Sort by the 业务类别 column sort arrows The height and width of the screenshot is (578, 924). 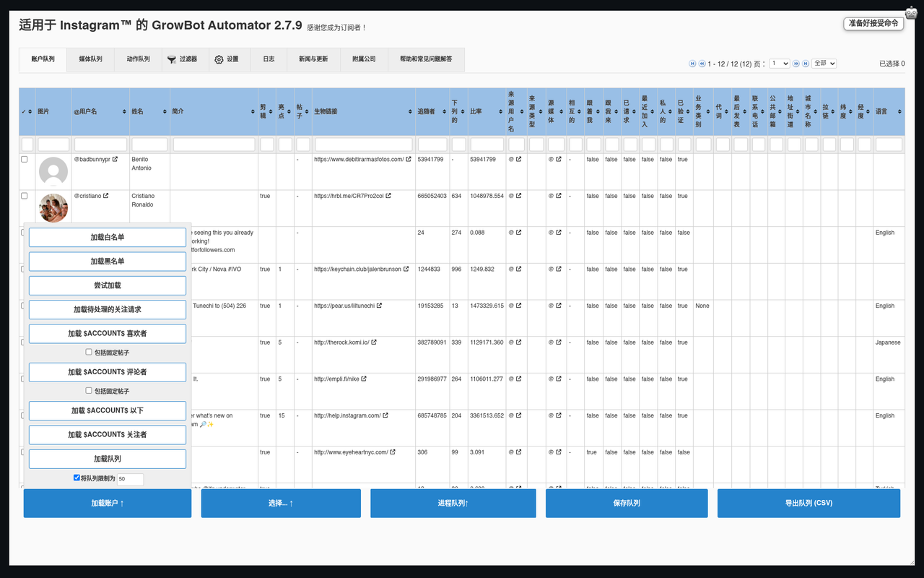click(x=708, y=112)
